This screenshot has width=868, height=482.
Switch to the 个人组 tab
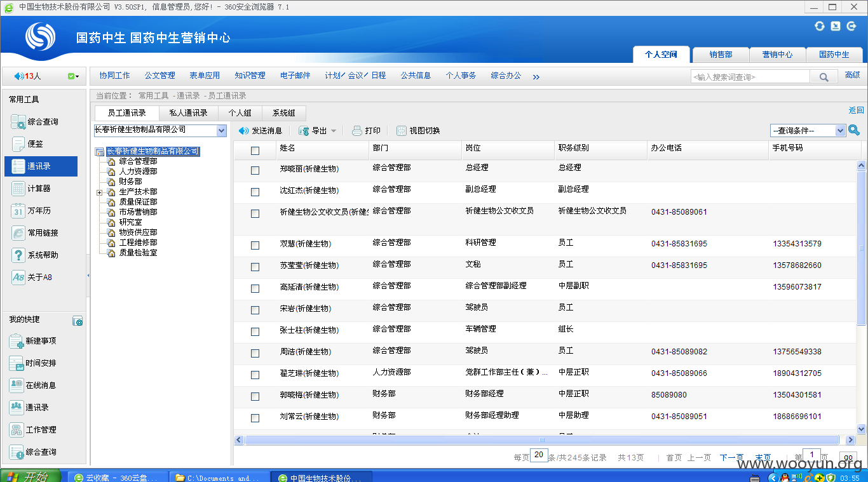[240, 113]
